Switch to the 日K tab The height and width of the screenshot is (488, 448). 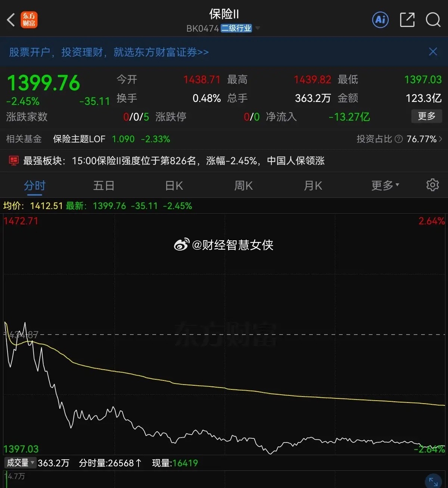pyautogui.click(x=174, y=186)
